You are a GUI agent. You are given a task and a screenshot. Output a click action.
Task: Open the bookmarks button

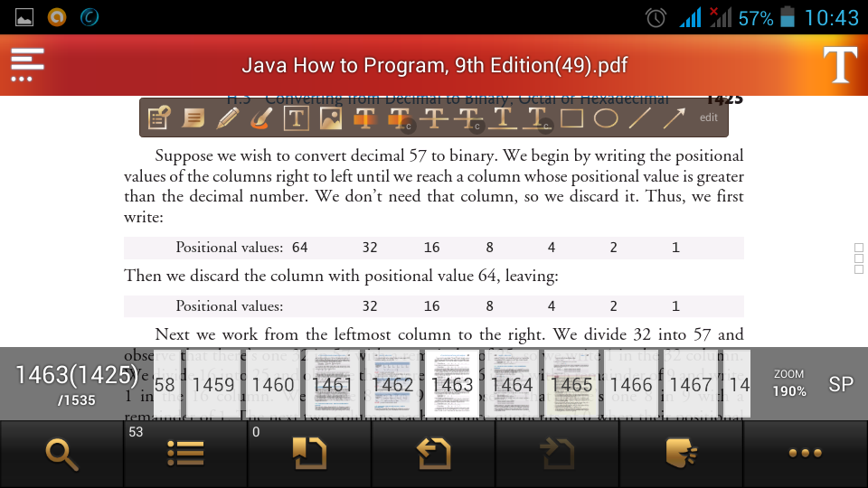tap(309, 455)
